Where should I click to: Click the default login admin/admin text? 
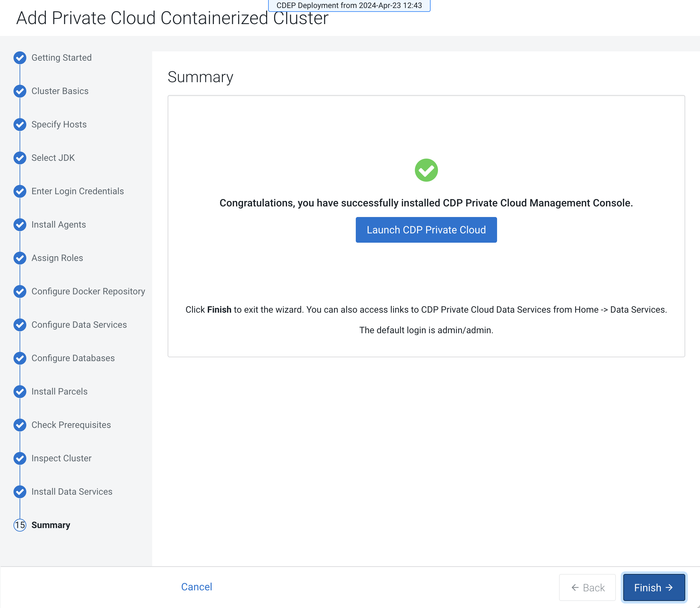coord(426,330)
